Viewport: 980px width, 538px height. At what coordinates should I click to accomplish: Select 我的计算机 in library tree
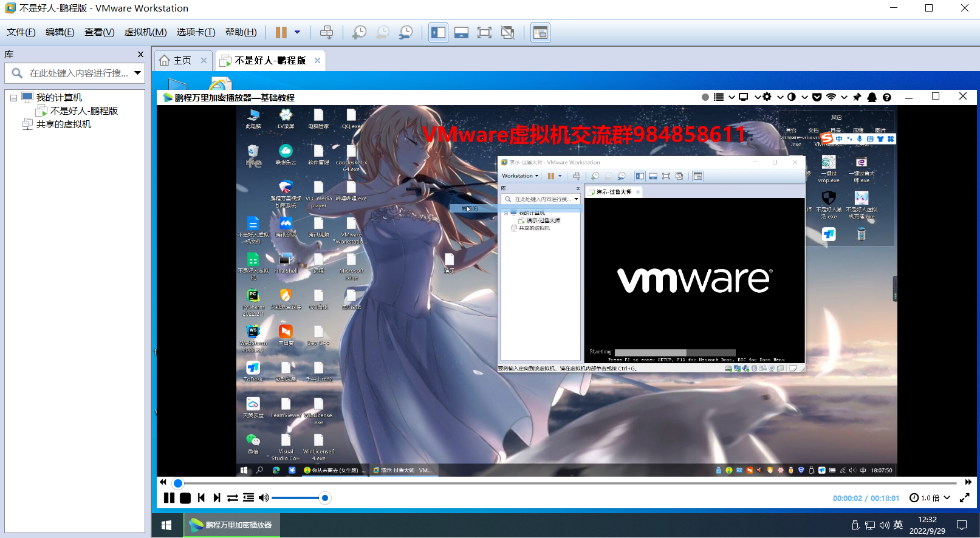(x=59, y=98)
